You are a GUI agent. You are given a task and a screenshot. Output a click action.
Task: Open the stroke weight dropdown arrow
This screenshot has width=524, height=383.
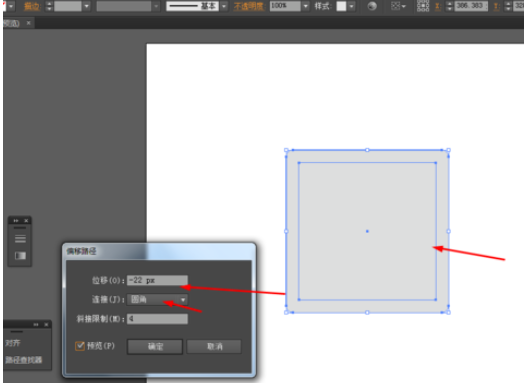(x=87, y=6)
